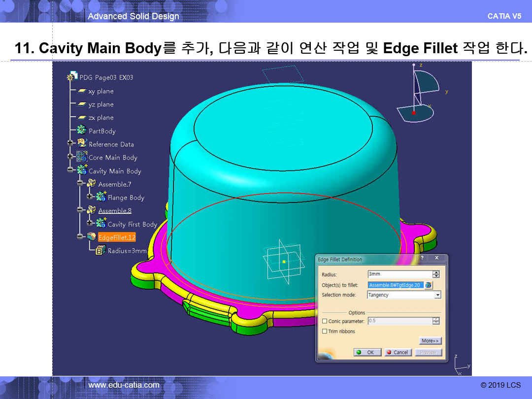Click the object selection icon beside fillet field
This screenshot has height=399, width=532.
pos(429,285)
